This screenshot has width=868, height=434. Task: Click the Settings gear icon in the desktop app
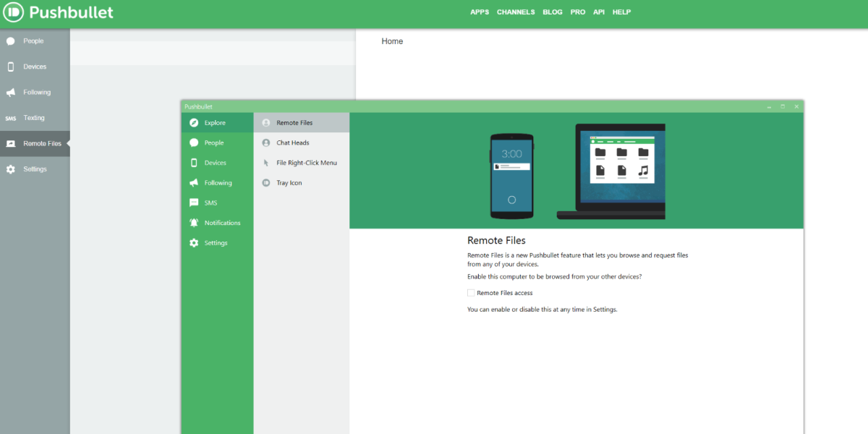coord(194,243)
